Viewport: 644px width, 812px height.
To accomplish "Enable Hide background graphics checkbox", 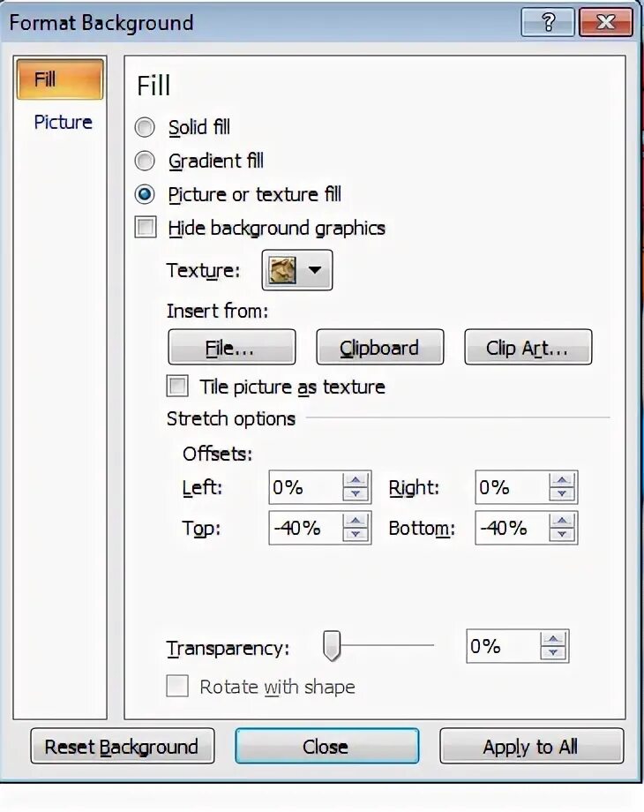I will pyautogui.click(x=146, y=228).
